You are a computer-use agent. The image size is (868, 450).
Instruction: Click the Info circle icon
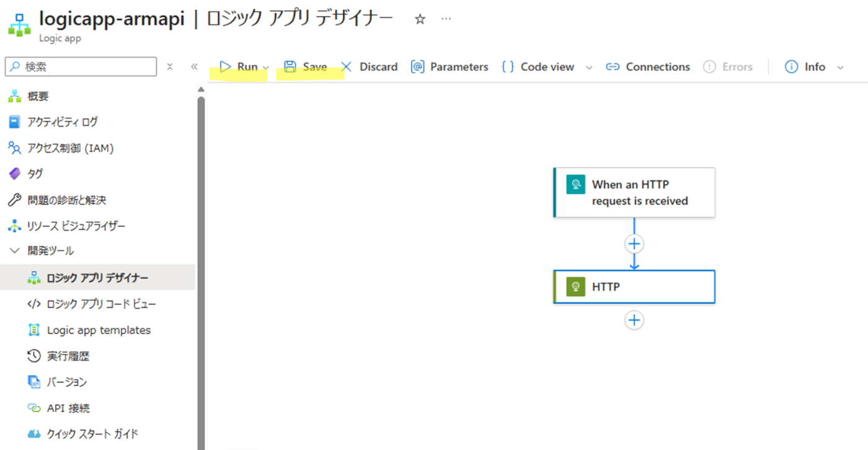pyautogui.click(x=791, y=66)
